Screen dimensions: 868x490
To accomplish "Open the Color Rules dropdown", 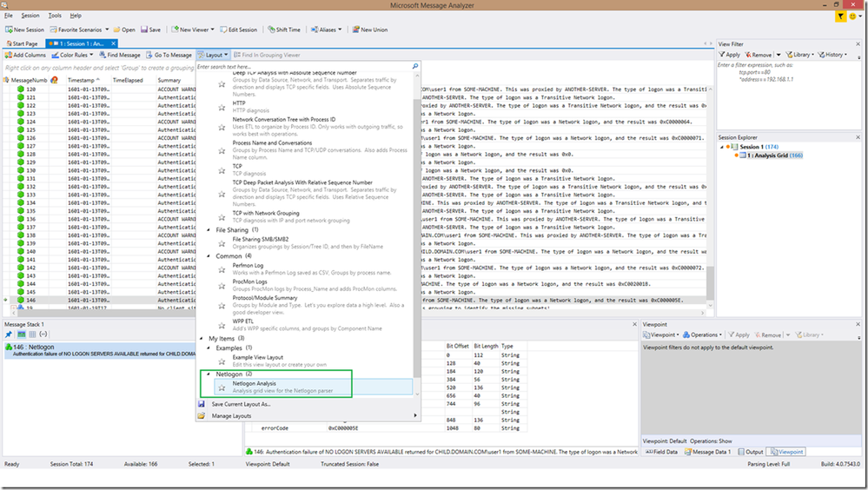I will pos(72,55).
